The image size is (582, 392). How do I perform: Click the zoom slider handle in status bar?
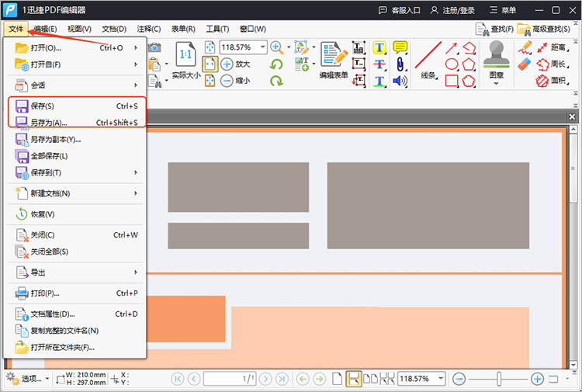[x=499, y=379]
